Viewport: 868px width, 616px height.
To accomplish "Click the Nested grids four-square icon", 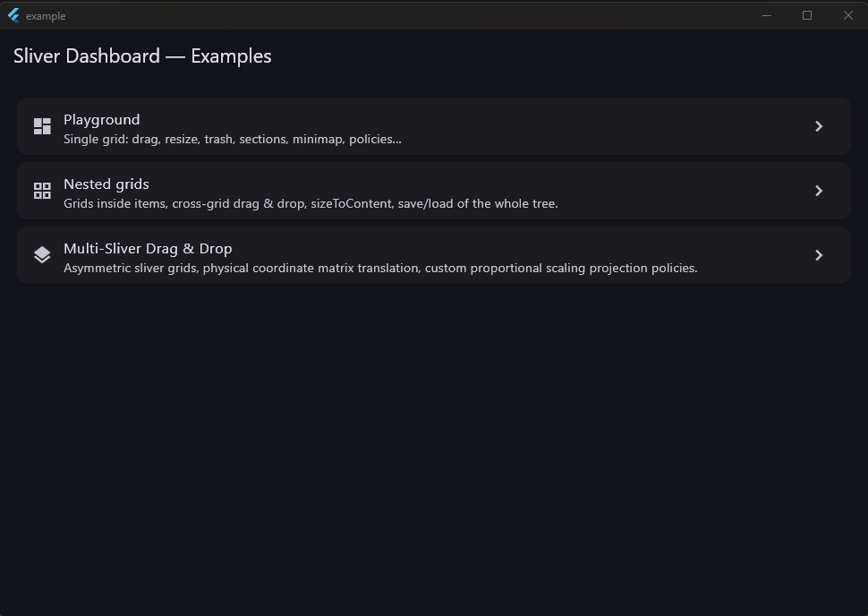I will click(x=42, y=191).
